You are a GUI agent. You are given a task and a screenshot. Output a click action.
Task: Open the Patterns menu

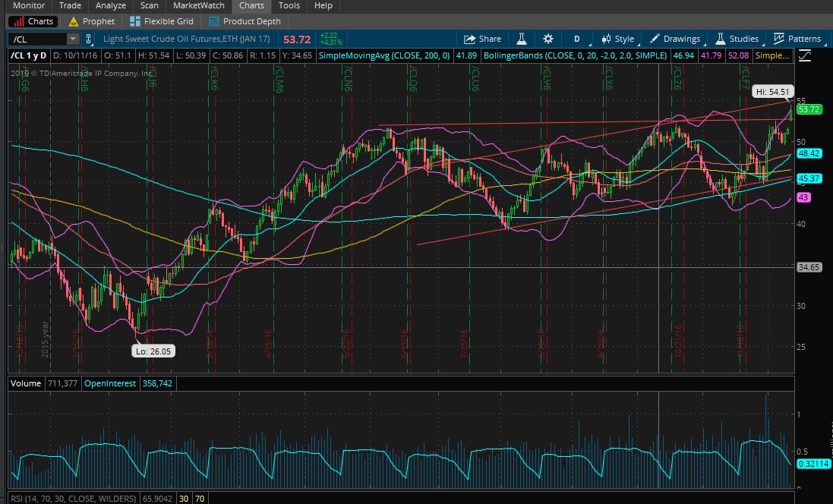797,39
